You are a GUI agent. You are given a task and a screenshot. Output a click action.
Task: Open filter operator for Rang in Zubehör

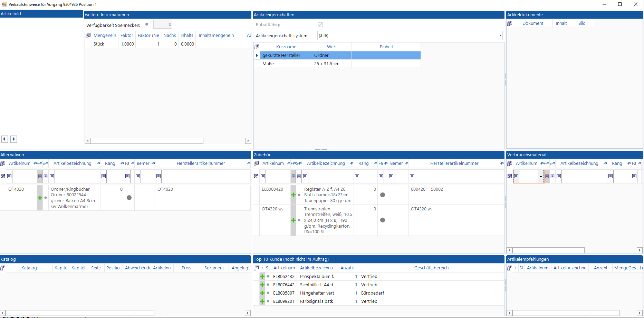[357, 176]
